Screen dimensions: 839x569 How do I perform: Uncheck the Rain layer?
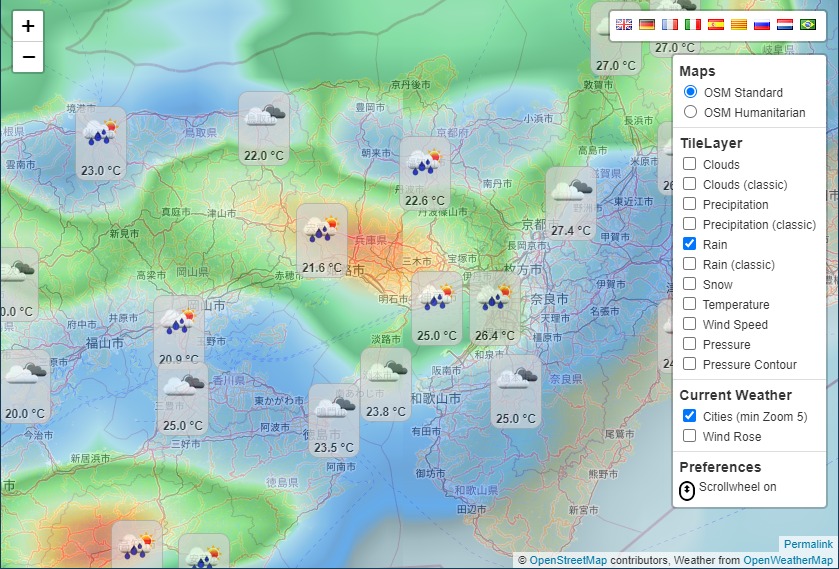pyautogui.click(x=690, y=244)
